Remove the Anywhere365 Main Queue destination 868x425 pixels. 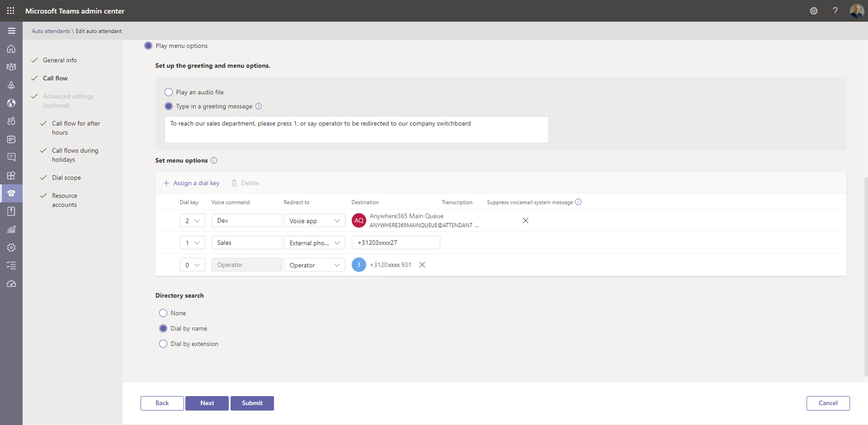point(525,221)
